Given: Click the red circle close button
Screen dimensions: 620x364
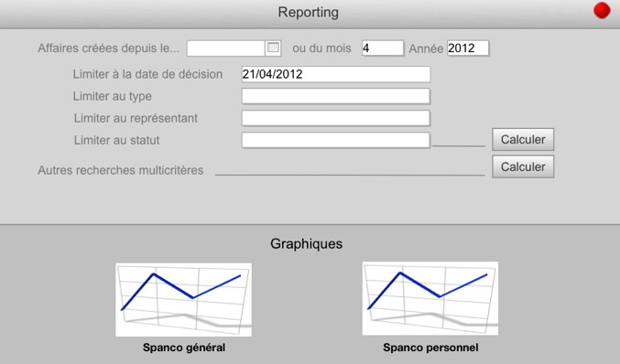Looking at the screenshot, I should pyautogui.click(x=602, y=11).
